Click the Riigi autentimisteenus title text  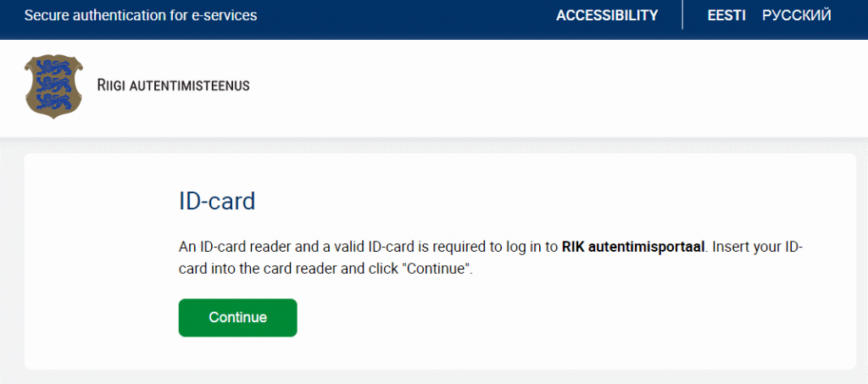(x=174, y=86)
